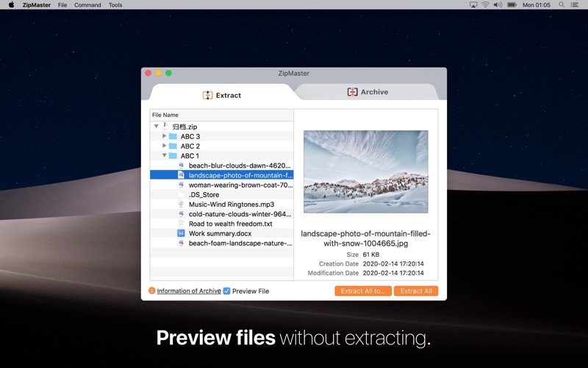Click the ABC 1 folder icon
The image size is (588, 368).
point(173,155)
